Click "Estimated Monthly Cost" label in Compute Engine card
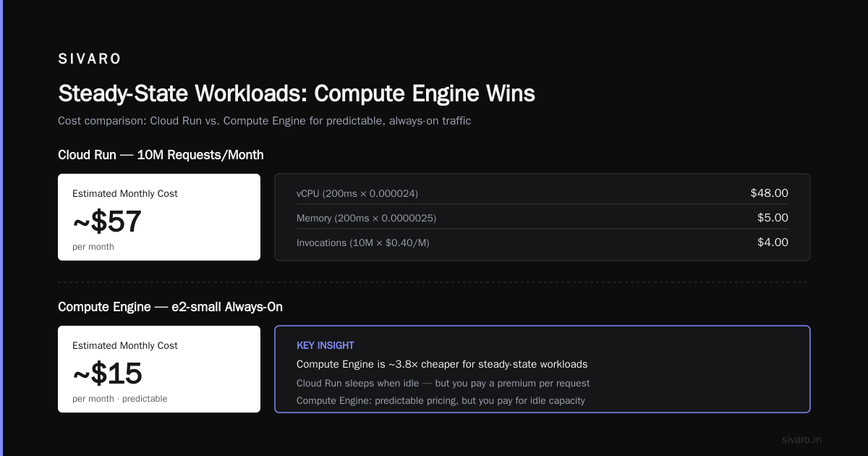This screenshot has height=456, width=868. [125, 345]
